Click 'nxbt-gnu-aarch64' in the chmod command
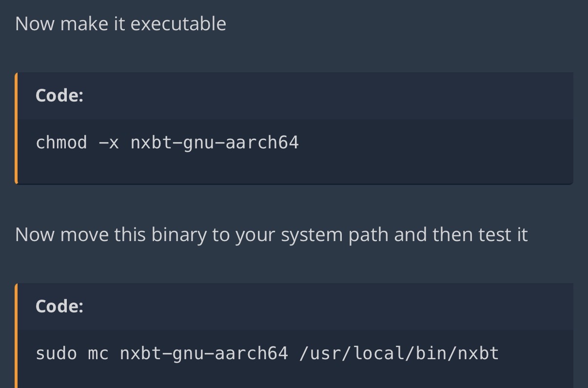The image size is (588, 388). (x=215, y=143)
